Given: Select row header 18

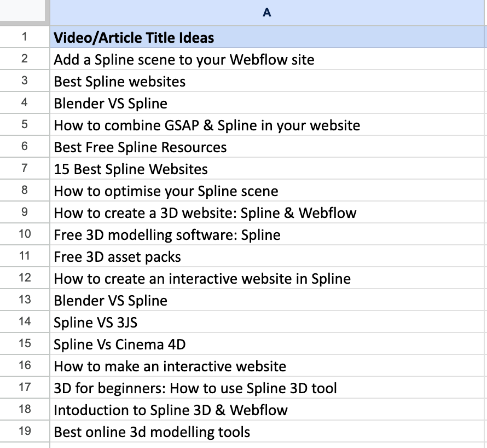Looking at the screenshot, I should click(x=25, y=410).
